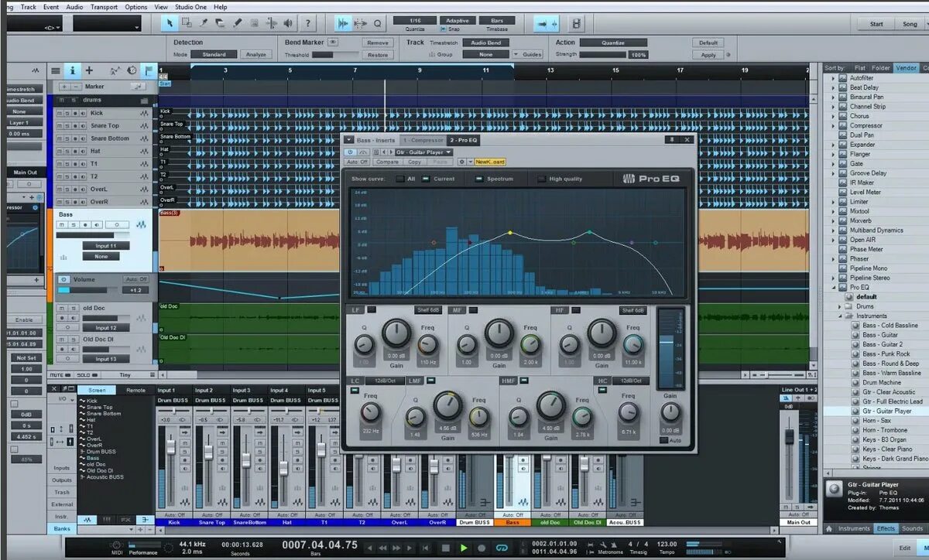Click the Pro EQ bypass power icon
Viewport: 929px width, 560px height.
pos(350,152)
